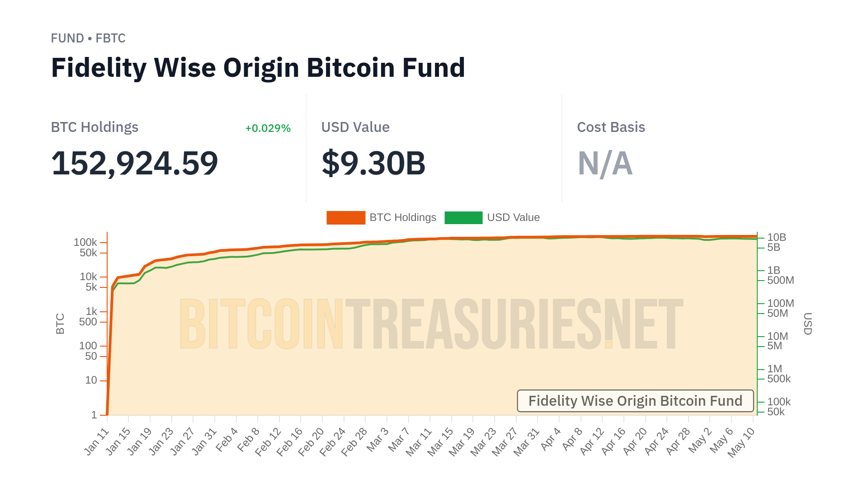Toggle the BTC Holdings legend label
Image resolution: width=868 pixels, height=488 pixels.
[x=403, y=218]
